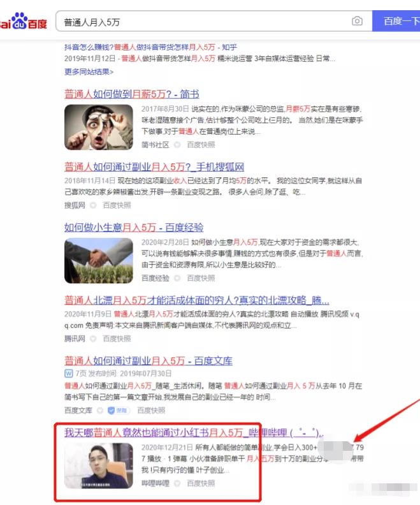Open 普通人如何做到月薪5万 简书 result
420x505 pixels.
point(132,94)
